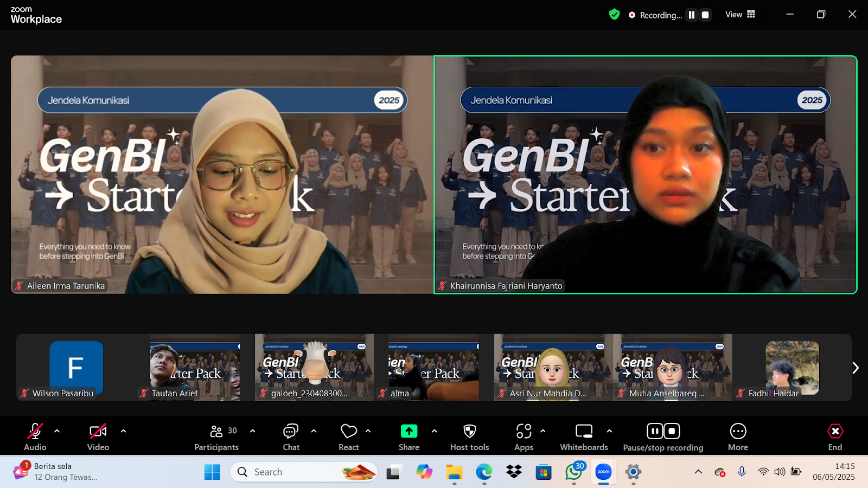This screenshot has width=868, height=488.
Task: Select Taufan Arief's video tile
Action: tap(195, 368)
